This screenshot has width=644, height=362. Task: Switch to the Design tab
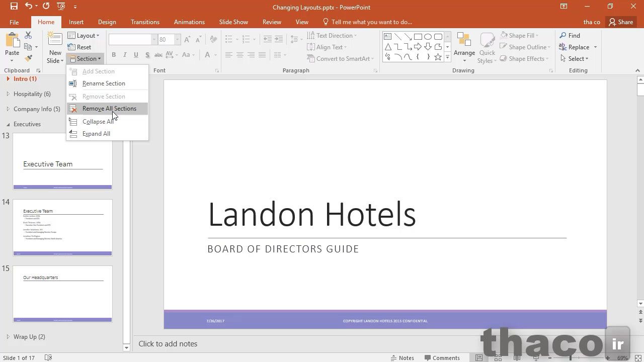tap(107, 22)
